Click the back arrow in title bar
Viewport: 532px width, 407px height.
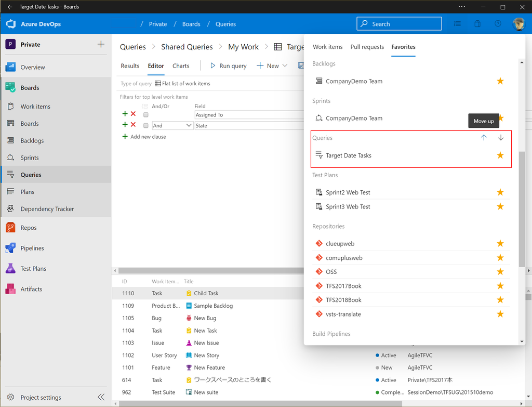click(10, 7)
